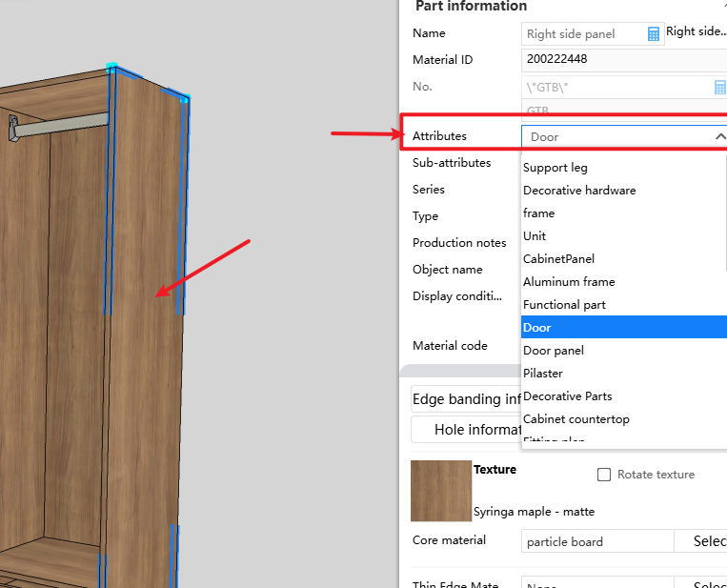Pick 'Functional part' from the dropdown

pos(564,305)
